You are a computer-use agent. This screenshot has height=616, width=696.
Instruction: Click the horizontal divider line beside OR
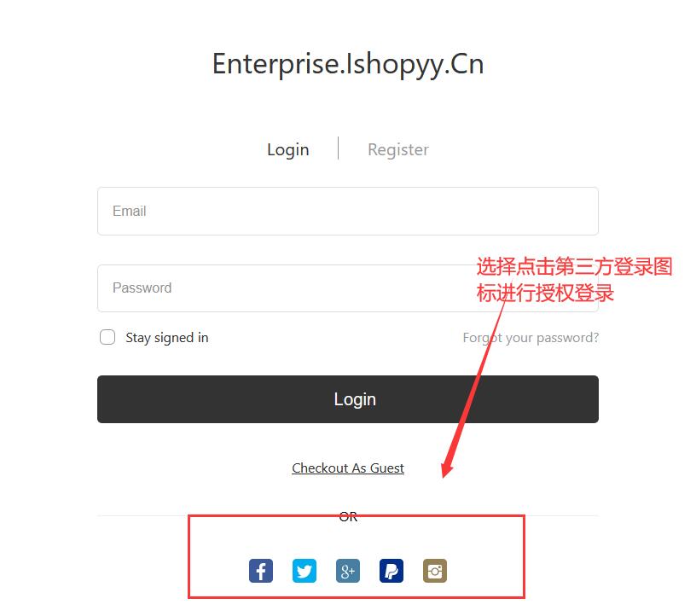coord(217,516)
